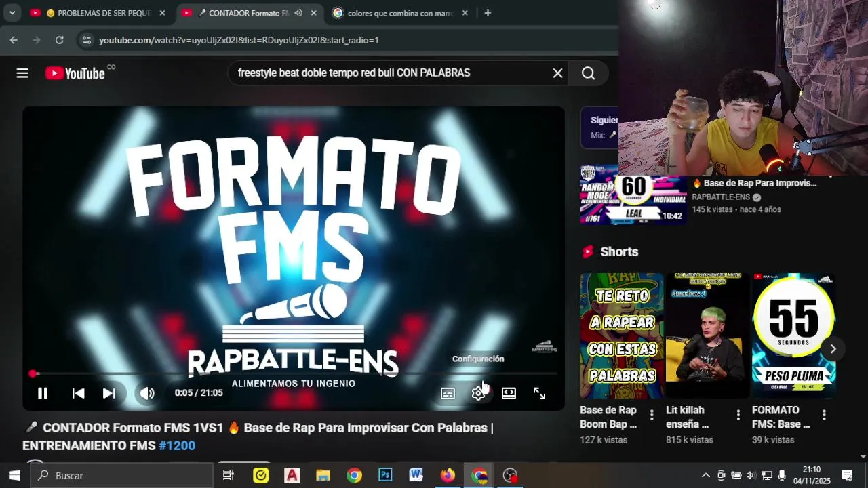Click the address bar URL
Viewport: 868px width, 488px height.
pos(239,40)
